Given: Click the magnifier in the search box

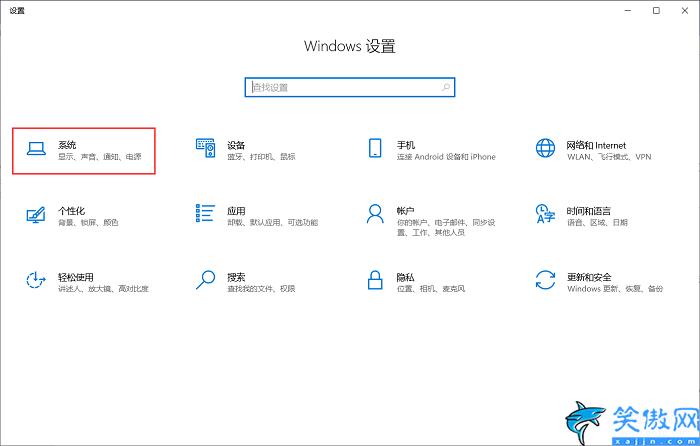Looking at the screenshot, I should (446, 88).
